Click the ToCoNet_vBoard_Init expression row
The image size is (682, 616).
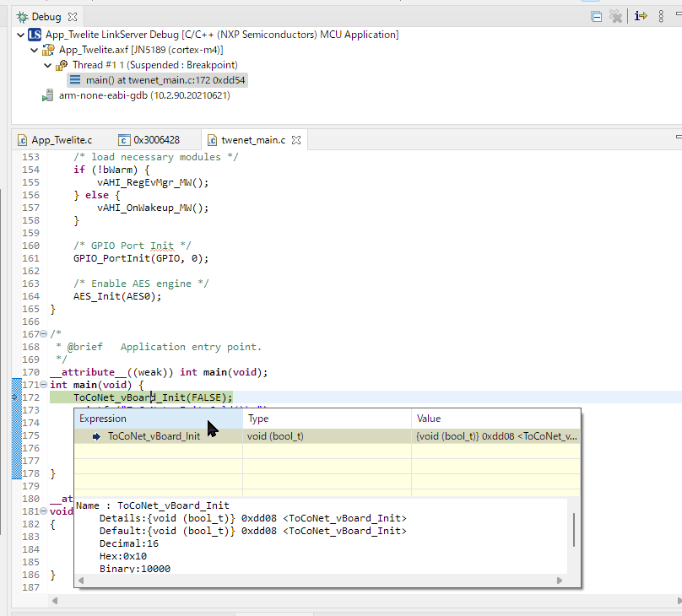coord(327,436)
